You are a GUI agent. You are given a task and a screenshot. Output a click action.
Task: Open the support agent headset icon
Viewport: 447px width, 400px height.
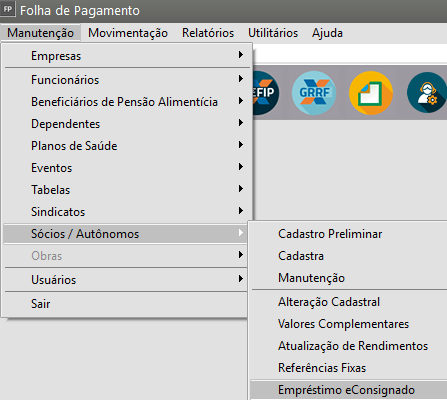click(x=428, y=93)
